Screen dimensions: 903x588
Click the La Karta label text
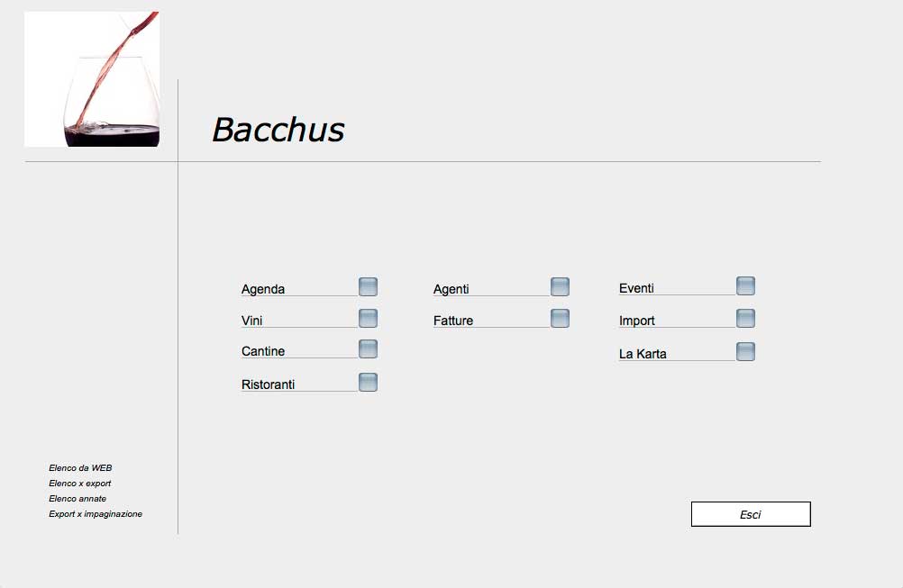pos(643,354)
